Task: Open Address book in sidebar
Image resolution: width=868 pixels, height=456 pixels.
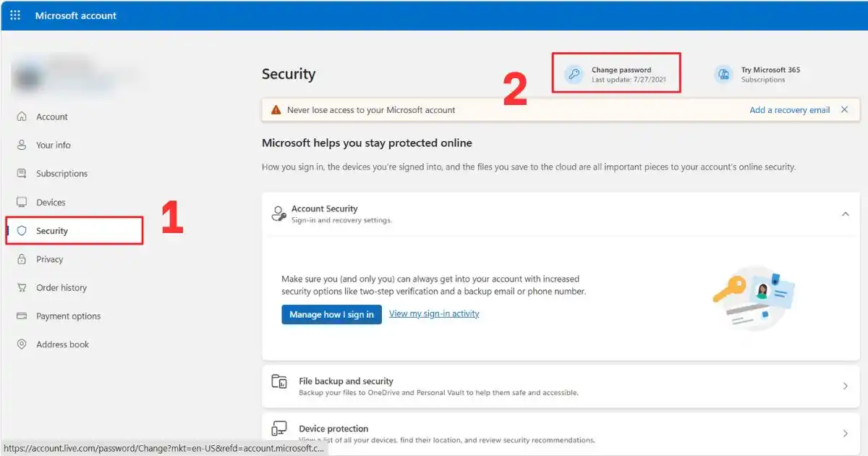Action: [63, 345]
